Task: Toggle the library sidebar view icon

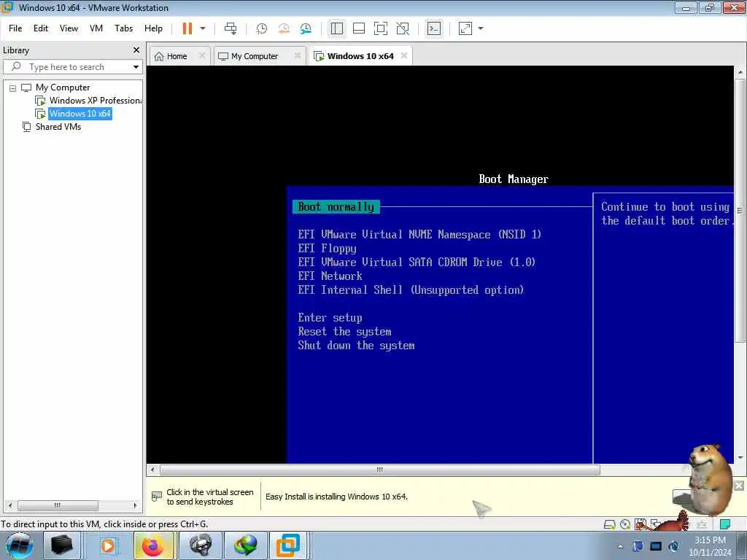Action: 337,28
